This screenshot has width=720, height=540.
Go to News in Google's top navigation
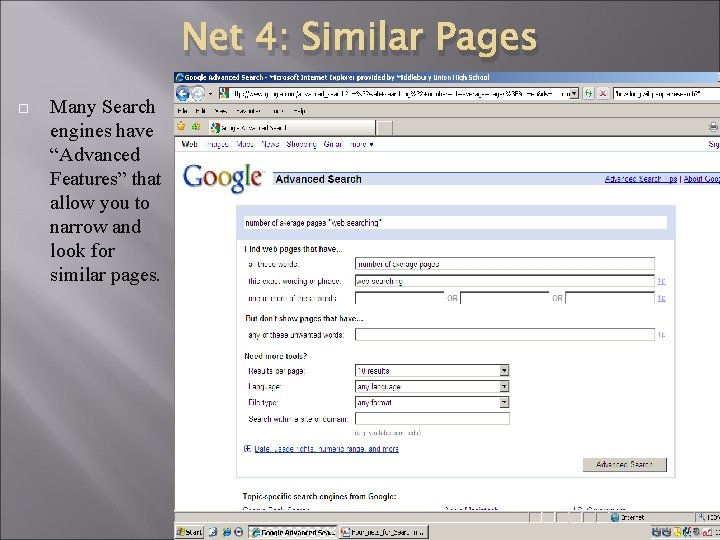coord(270,144)
